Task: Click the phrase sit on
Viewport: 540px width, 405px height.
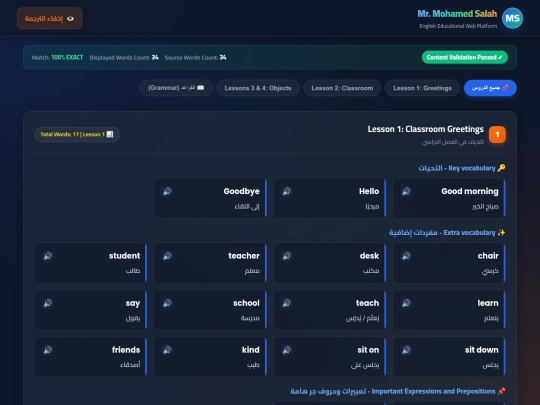Action: (368, 350)
